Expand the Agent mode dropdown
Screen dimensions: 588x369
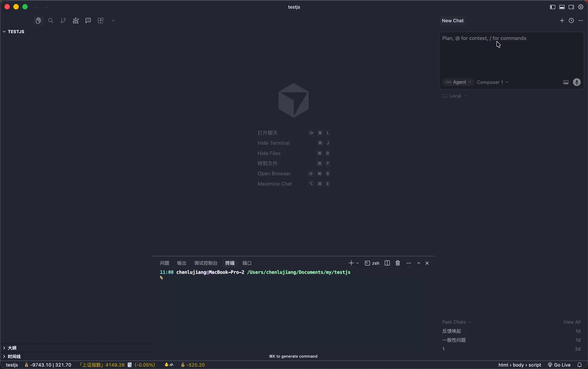[458, 82]
